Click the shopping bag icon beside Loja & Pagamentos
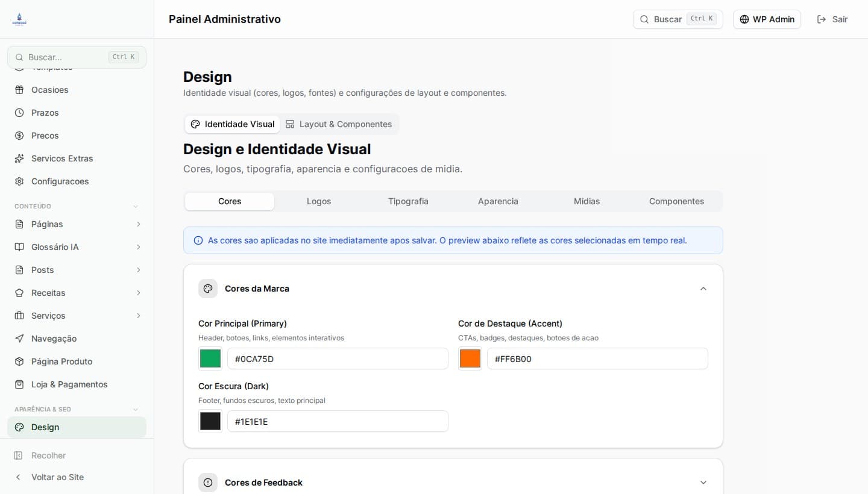The width and height of the screenshot is (868, 494). (19, 384)
